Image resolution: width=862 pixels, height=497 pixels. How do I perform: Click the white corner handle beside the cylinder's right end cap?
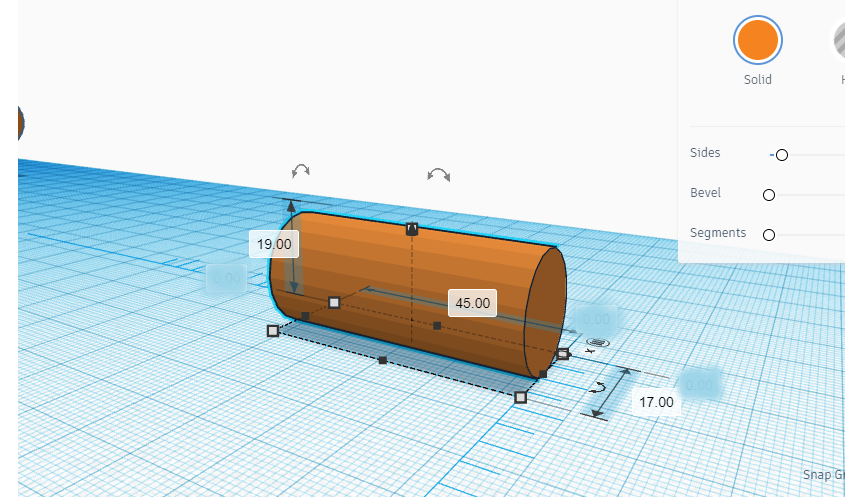(562, 354)
